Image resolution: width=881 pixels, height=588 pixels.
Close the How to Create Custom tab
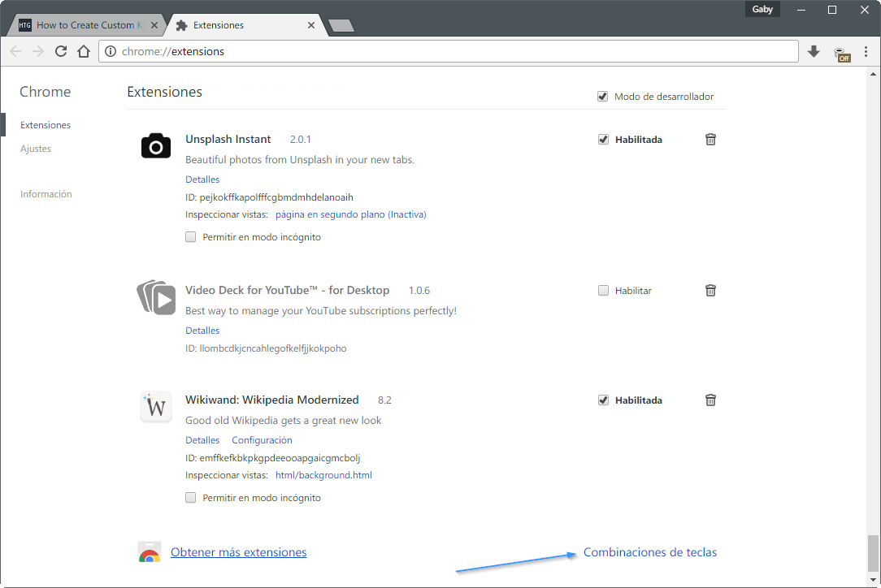point(154,25)
